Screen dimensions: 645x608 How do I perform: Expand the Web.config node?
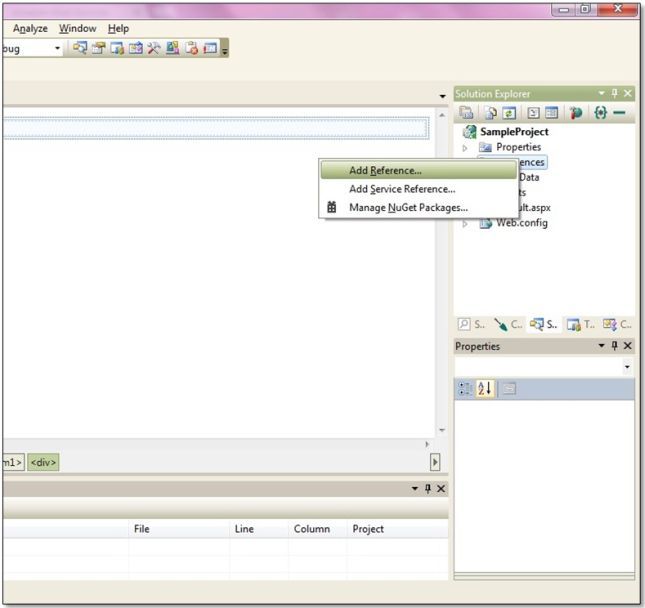pyautogui.click(x=465, y=224)
